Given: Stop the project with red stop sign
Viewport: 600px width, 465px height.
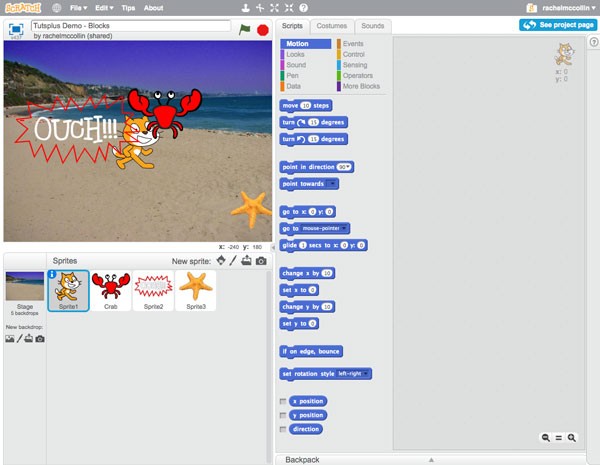Looking at the screenshot, I should [x=263, y=30].
